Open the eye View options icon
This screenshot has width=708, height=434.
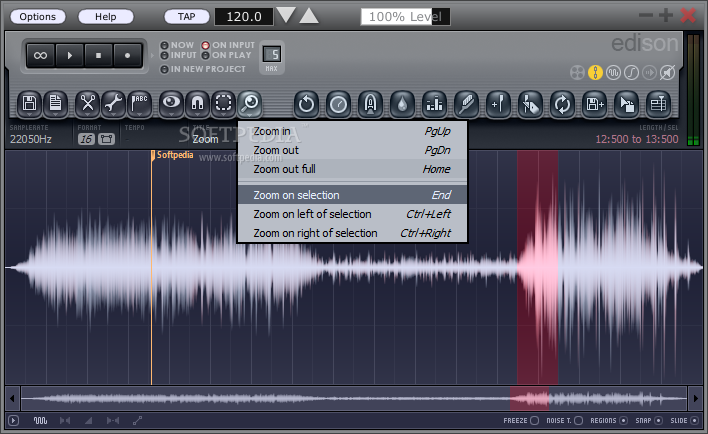click(x=171, y=104)
